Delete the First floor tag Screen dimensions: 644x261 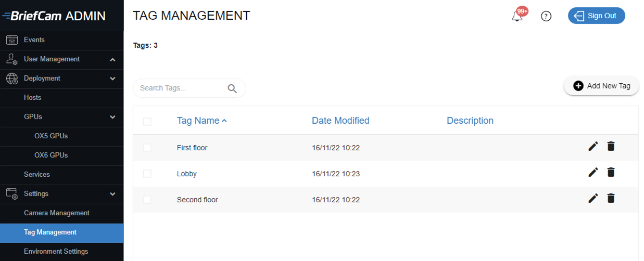click(611, 147)
